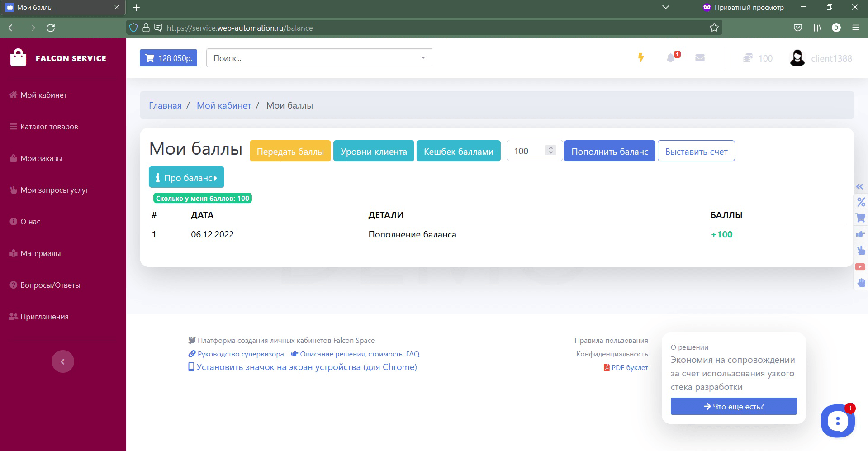Click the percent icon in right sidebar
Viewport: 868px width, 451px height.
[861, 202]
